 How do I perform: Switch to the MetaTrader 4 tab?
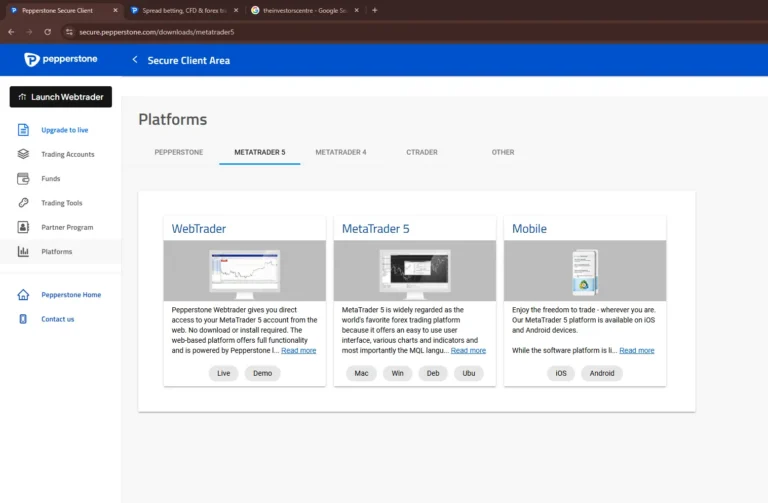pyautogui.click(x=341, y=152)
